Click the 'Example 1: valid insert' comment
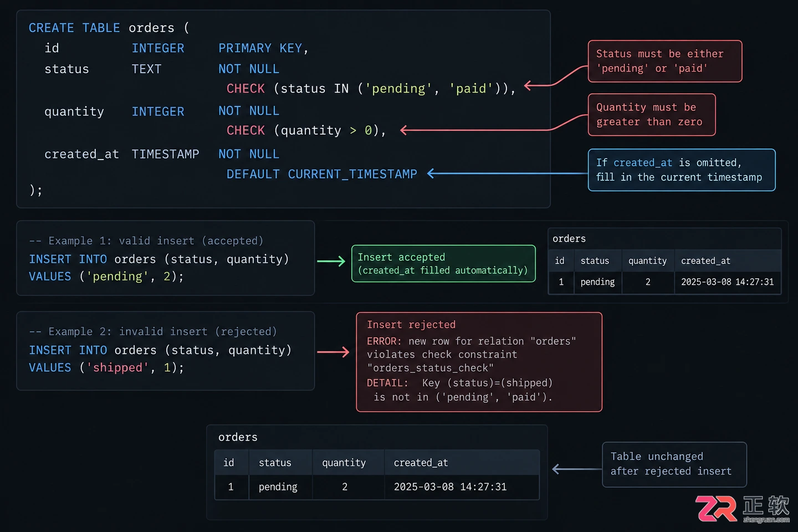 pos(146,241)
